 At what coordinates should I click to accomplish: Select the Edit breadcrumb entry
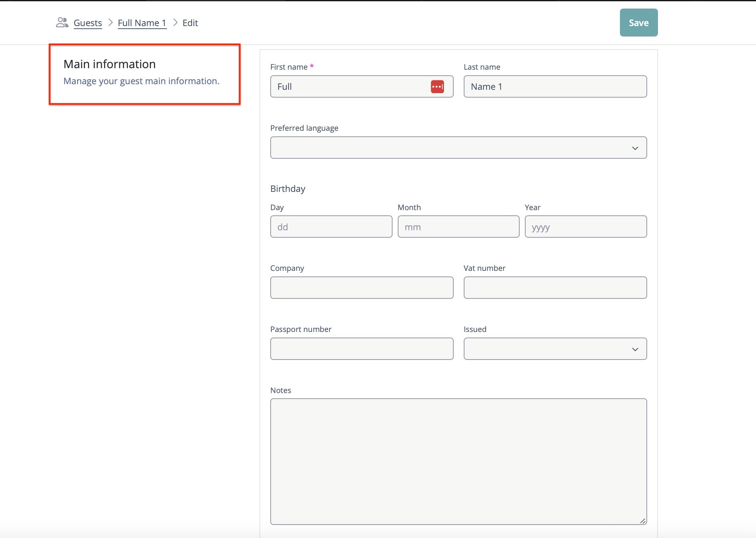(x=190, y=22)
